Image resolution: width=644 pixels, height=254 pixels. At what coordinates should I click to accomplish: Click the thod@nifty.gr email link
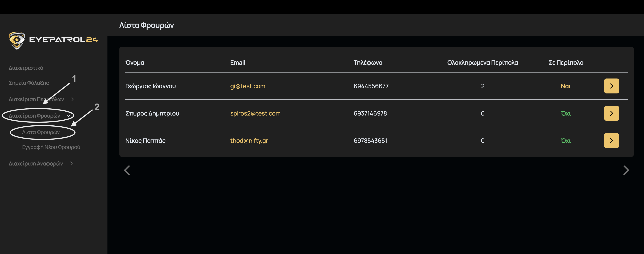(x=249, y=141)
